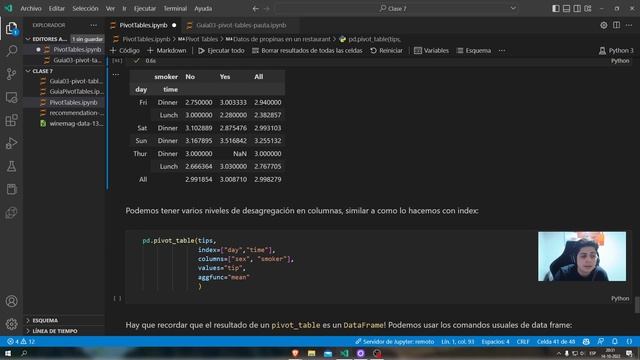The width and height of the screenshot is (640, 360).
Task: Click Esquema in the notebook toolbar
Action: pyautogui.click(x=474, y=51)
